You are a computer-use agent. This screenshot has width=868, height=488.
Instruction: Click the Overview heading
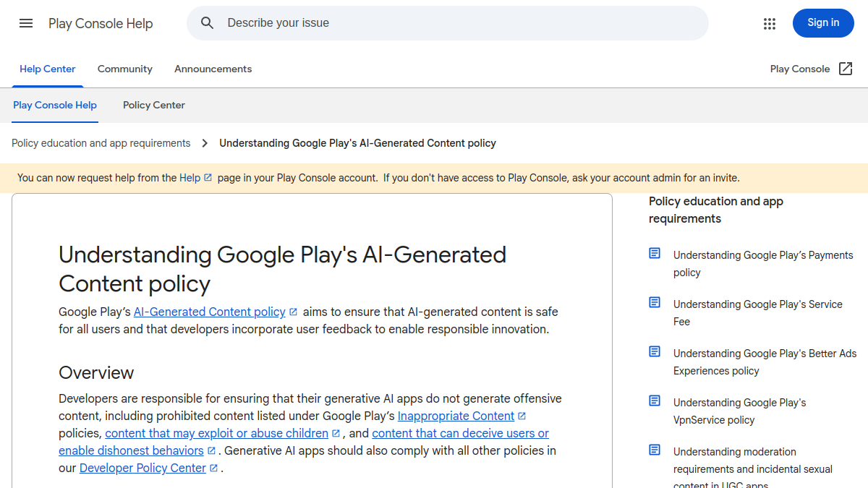pyautogui.click(x=96, y=373)
